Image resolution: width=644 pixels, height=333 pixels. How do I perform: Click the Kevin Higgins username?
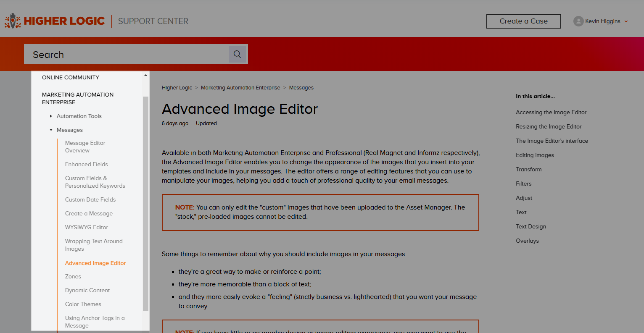tap(602, 21)
